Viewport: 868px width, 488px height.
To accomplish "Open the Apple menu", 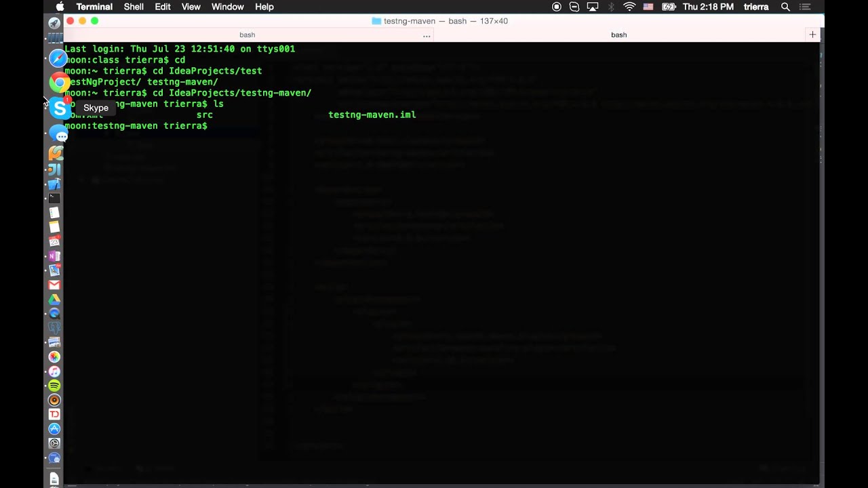I will click(60, 7).
